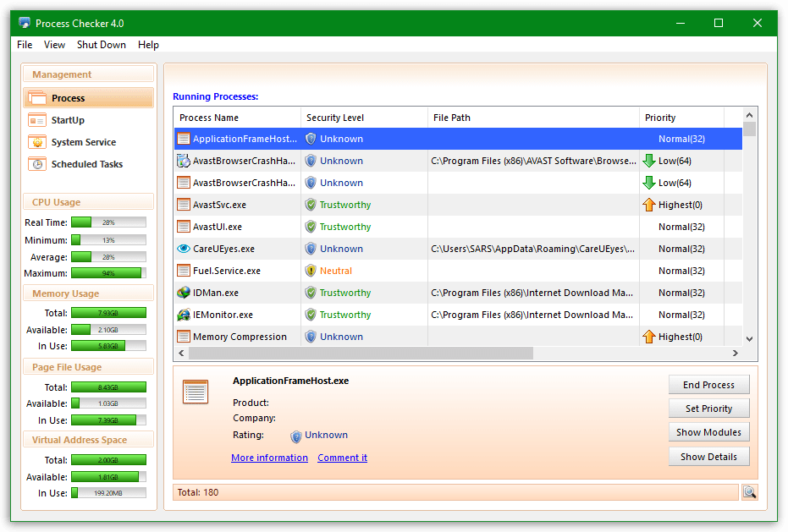Click ApplicationFrameHost.exe title in details panel

pos(290,381)
